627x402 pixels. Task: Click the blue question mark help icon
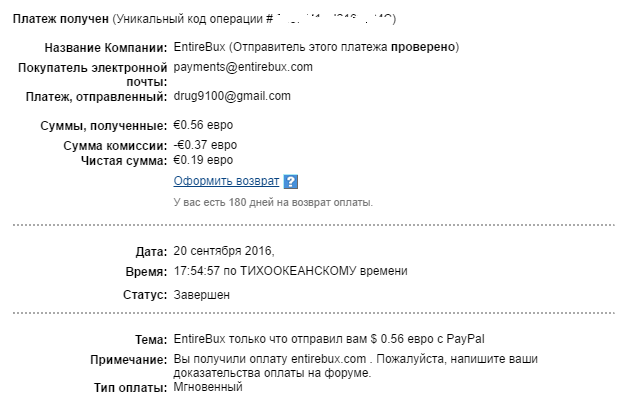pos(291,182)
